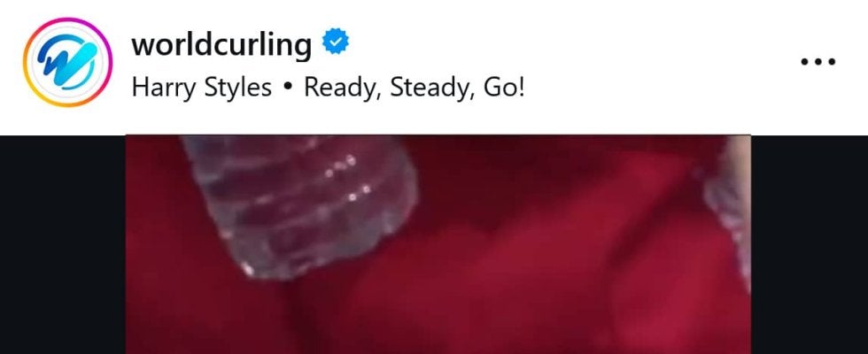The image size is (868, 354).
Task: Click the black bar left of the video
Action: tap(63, 244)
